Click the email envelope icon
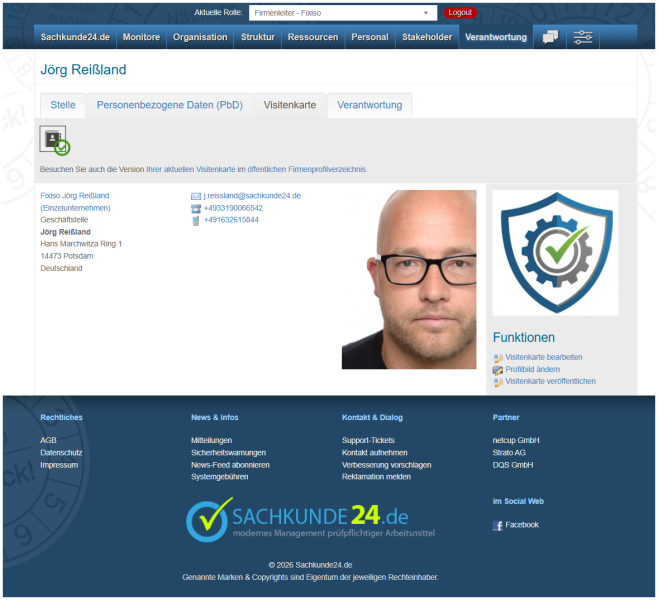658x600 pixels. 196,196
